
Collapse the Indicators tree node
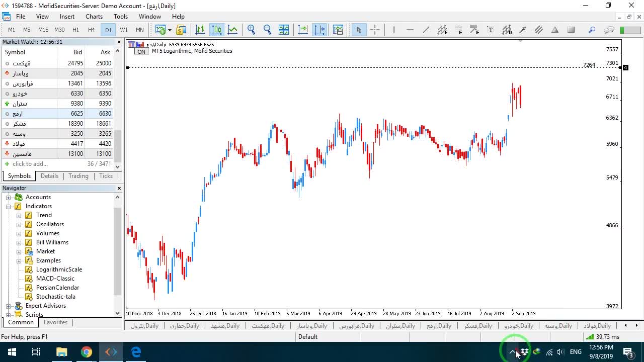[9, 206]
